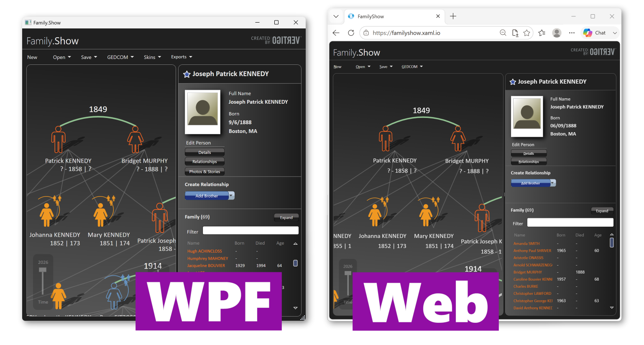Open the Skins dropdown in WPF menu
The width and height of the screenshot is (644, 345).
pyautogui.click(x=152, y=57)
